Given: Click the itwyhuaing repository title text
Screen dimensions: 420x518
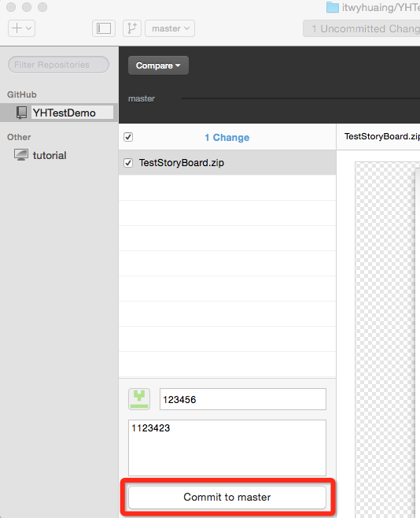Looking at the screenshot, I should tap(381, 7).
